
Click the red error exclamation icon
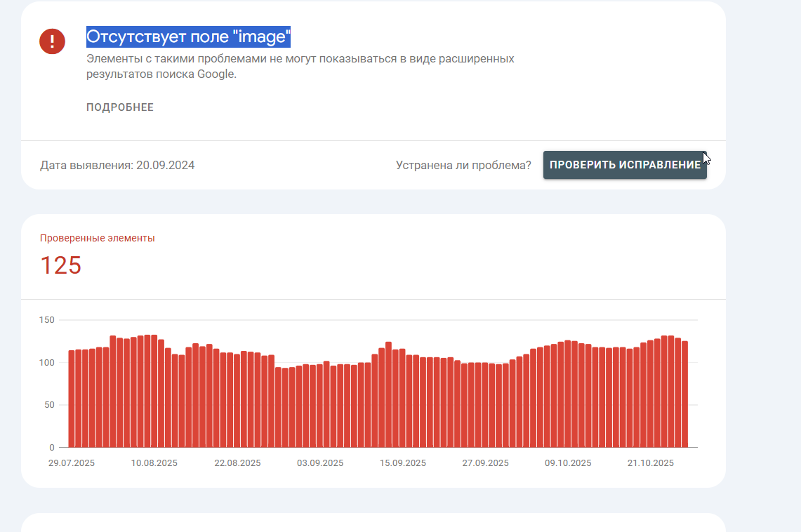coord(52,41)
